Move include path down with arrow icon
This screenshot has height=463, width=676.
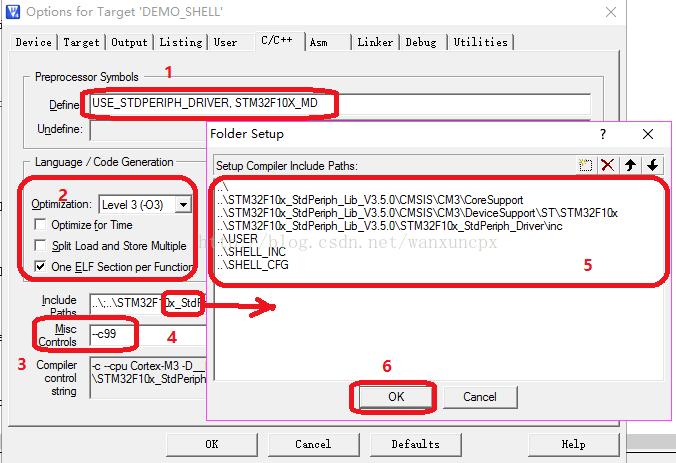(x=653, y=165)
